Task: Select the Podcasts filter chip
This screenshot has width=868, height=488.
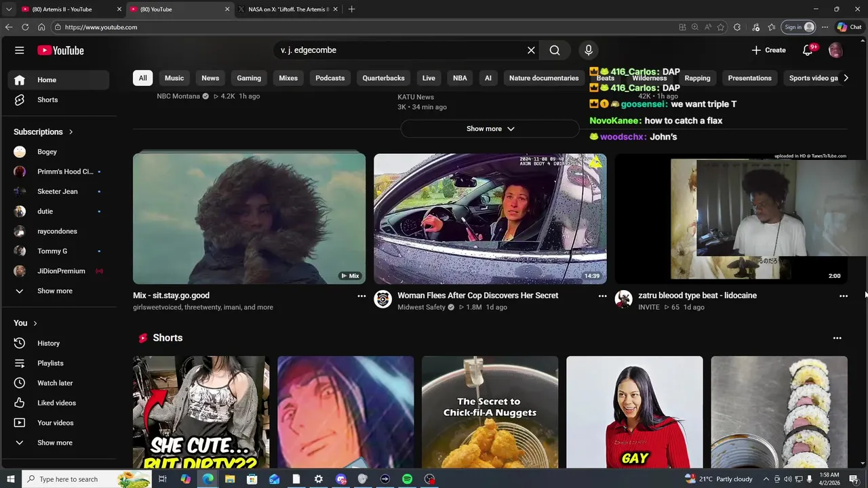Action: [330, 78]
